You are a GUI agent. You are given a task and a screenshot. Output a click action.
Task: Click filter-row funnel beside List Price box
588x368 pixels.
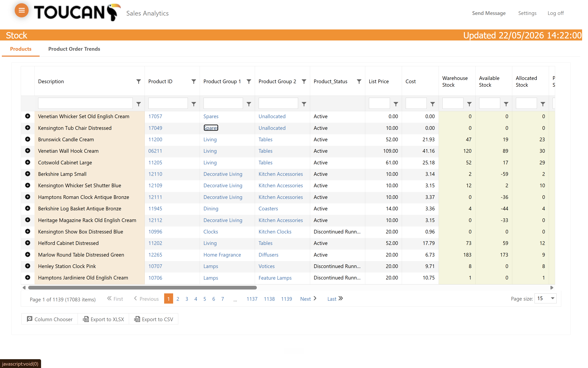pos(396,104)
